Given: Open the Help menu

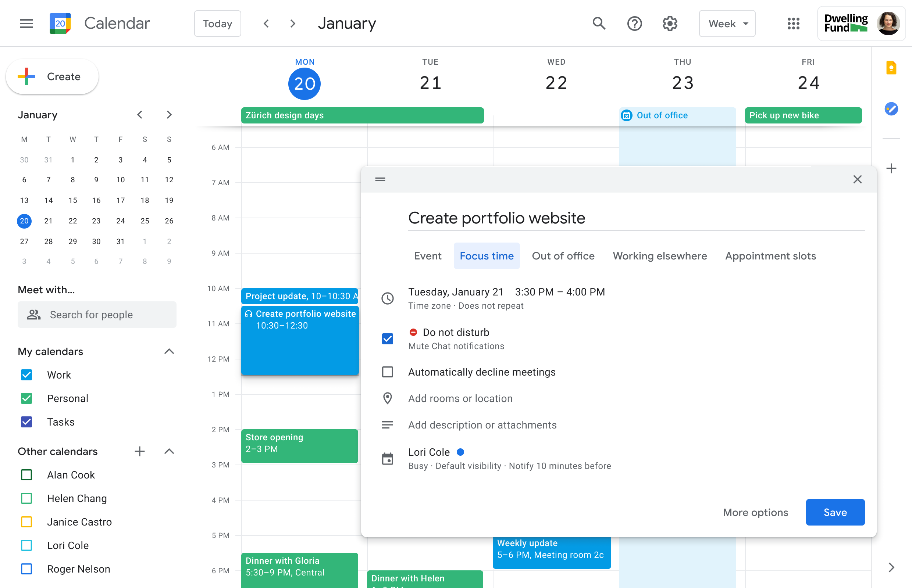Looking at the screenshot, I should [634, 23].
